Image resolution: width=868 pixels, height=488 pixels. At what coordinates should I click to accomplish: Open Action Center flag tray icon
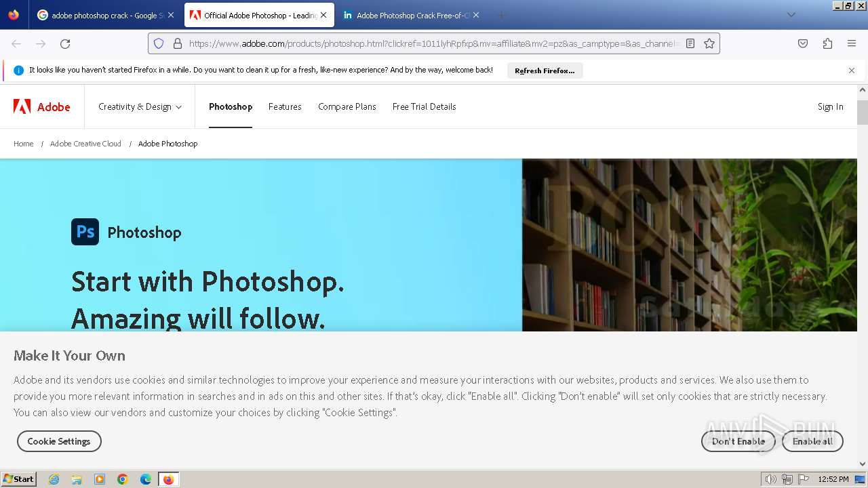[804, 479]
